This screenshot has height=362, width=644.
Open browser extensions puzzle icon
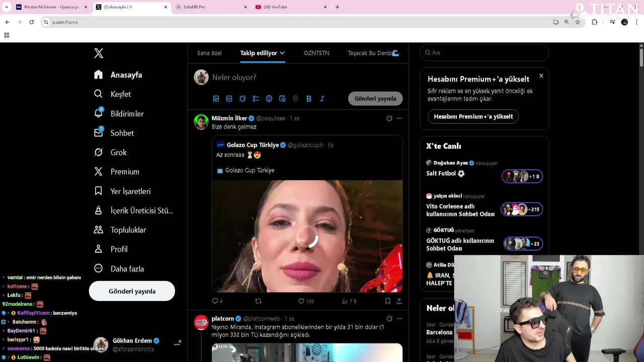[x=595, y=22]
